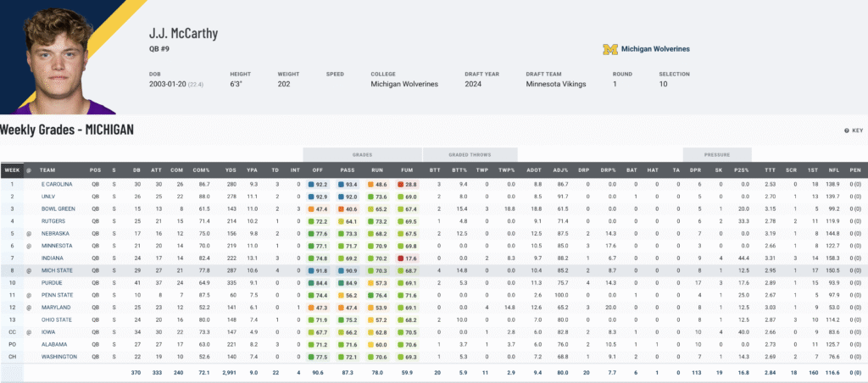Click the "53.0" NFL rating for Maryland
Viewport: 868px width, 383px height.
[x=834, y=308]
